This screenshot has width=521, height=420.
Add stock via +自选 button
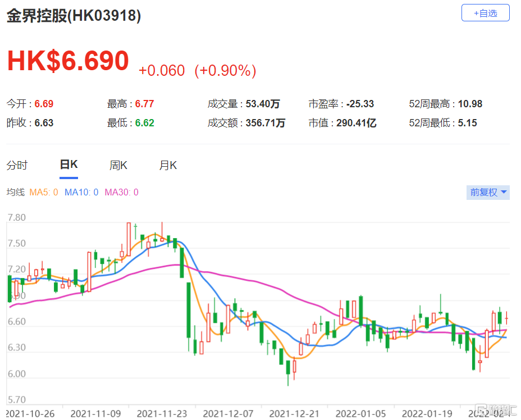[485, 13]
